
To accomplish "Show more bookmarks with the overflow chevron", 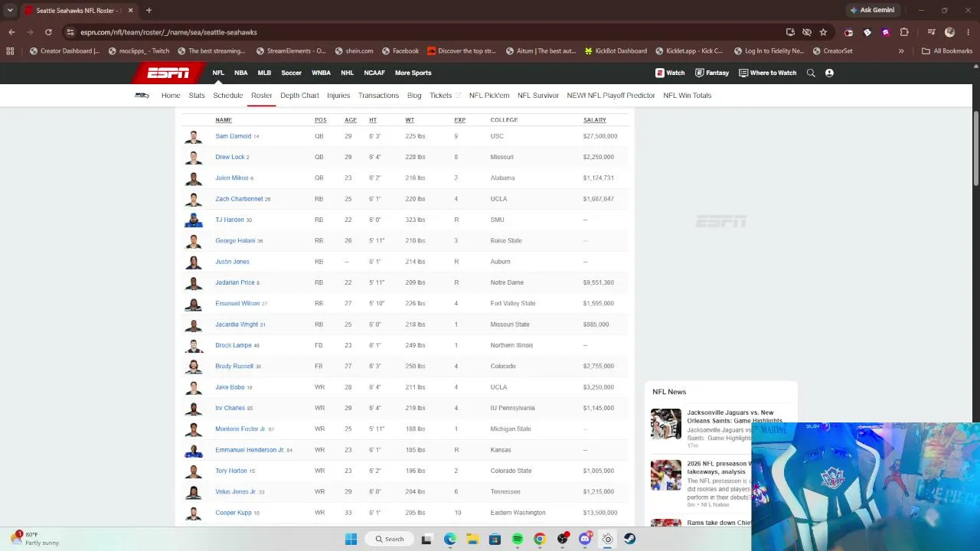I will coord(901,51).
